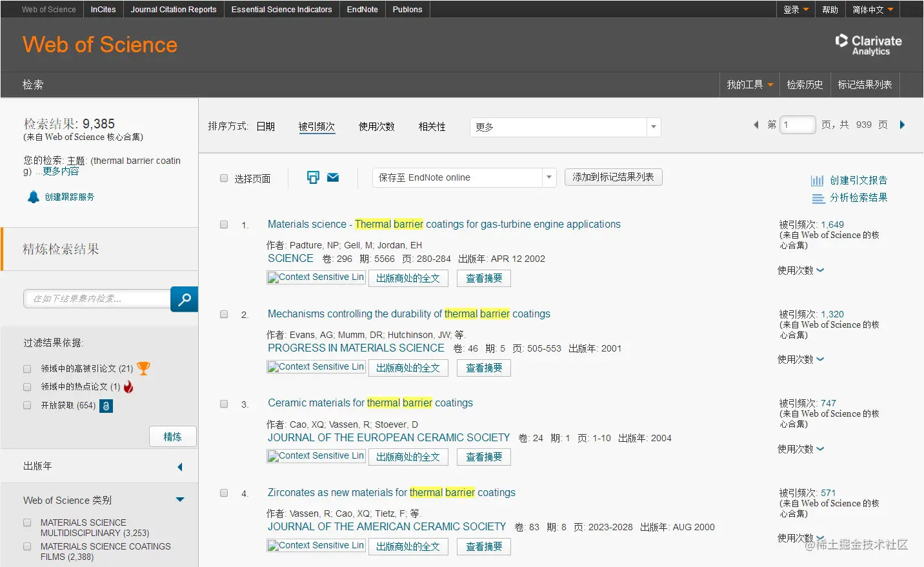Open Journal Citation Reports tab
Viewport: 924px width, 567px height.
pyautogui.click(x=174, y=10)
